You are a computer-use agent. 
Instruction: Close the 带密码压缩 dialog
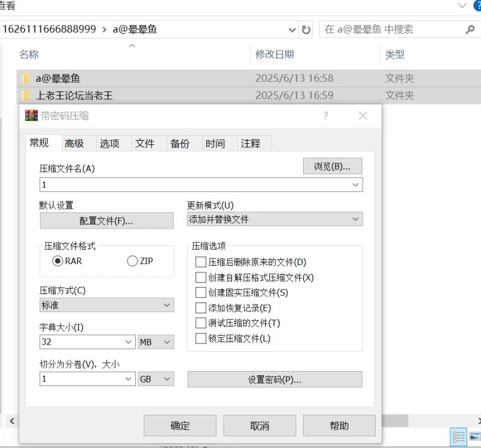[x=363, y=115]
